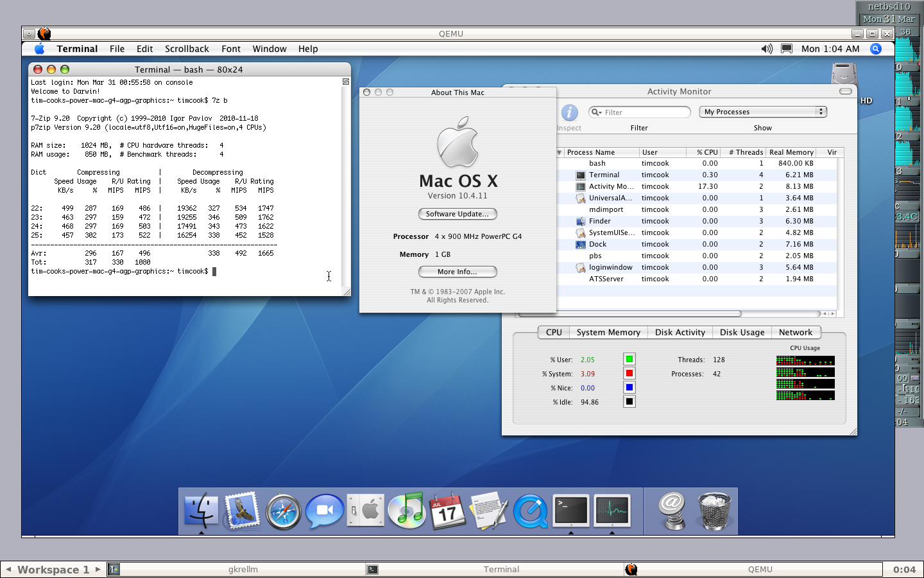The width and height of the screenshot is (924, 578).
Task: Switch to the System Memory tab
Action: point(608,333)
